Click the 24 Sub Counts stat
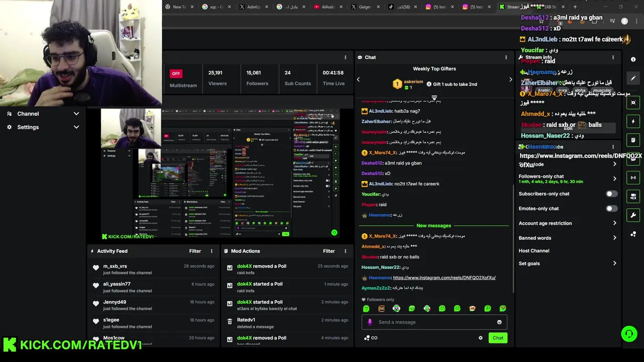The height and width of the screenshot is (362, 644). pos(297,78)
